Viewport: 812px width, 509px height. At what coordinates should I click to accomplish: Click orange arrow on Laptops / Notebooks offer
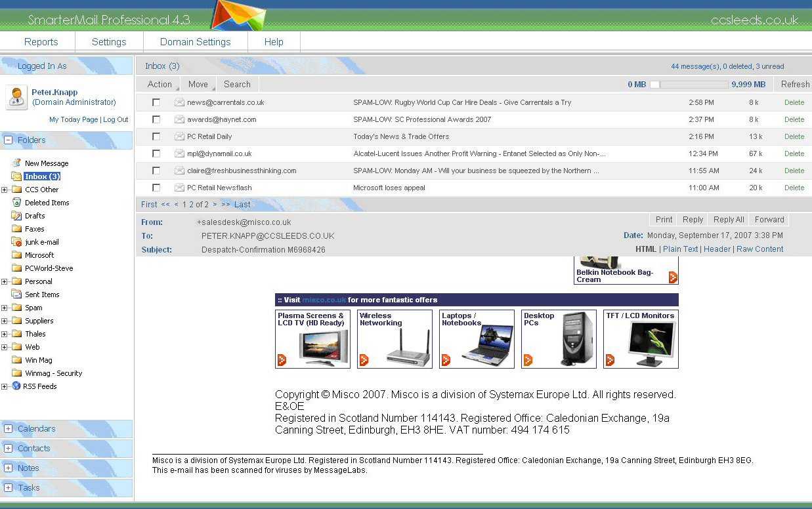(x=446, y=359)
